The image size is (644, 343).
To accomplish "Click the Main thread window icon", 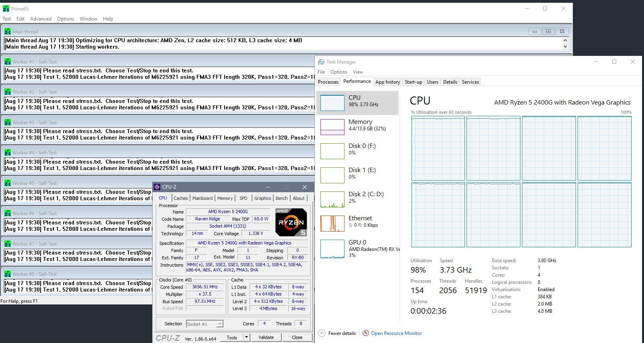I will 8,31.
